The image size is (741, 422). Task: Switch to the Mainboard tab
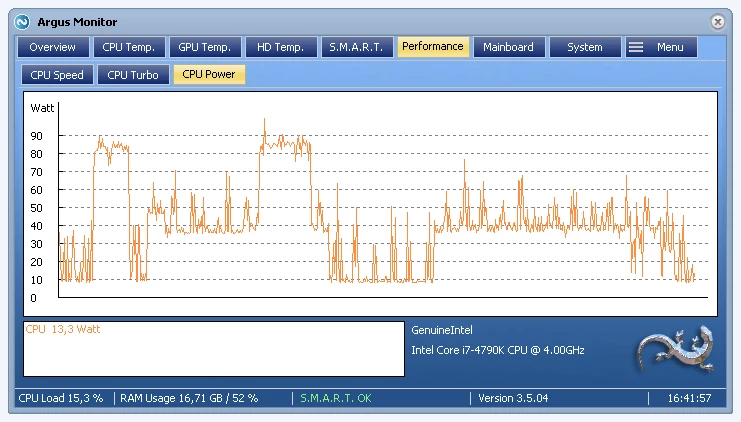pyautogui.click(x=509, y=47)
